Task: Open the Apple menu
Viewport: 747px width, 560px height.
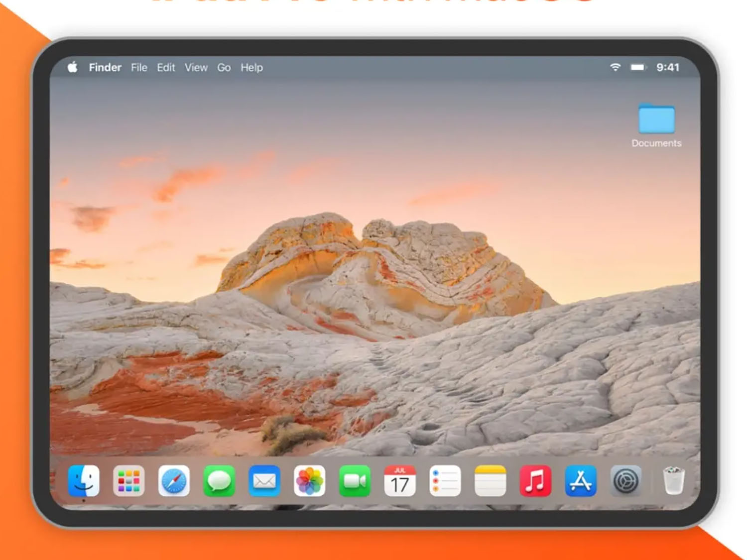Action: click(x=73, y=67)
